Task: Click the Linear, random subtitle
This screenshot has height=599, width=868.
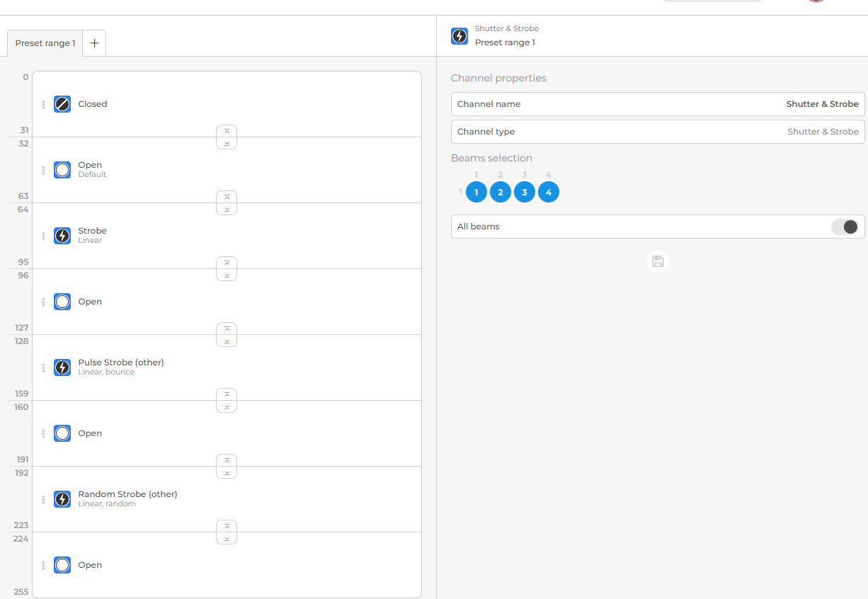Action: coord(107,504)
